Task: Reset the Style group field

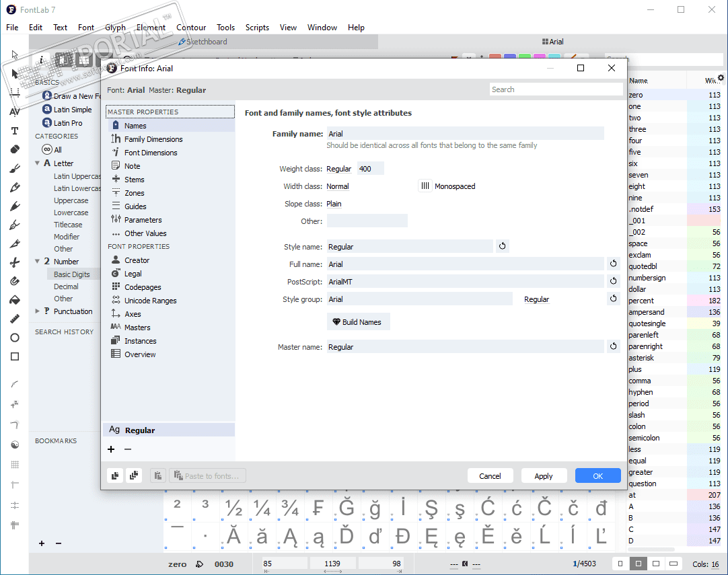Action: pos(614,299)
